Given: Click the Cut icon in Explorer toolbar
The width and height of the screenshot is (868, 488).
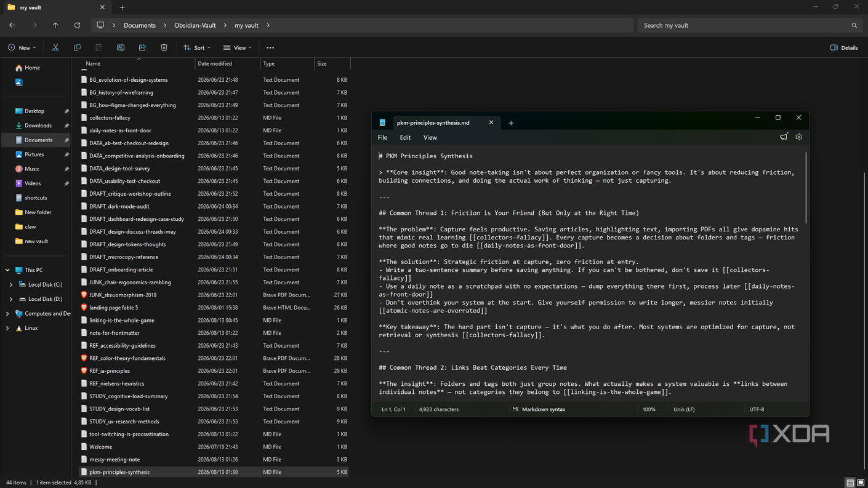Looking at the screenshot, I should point(55,47).
